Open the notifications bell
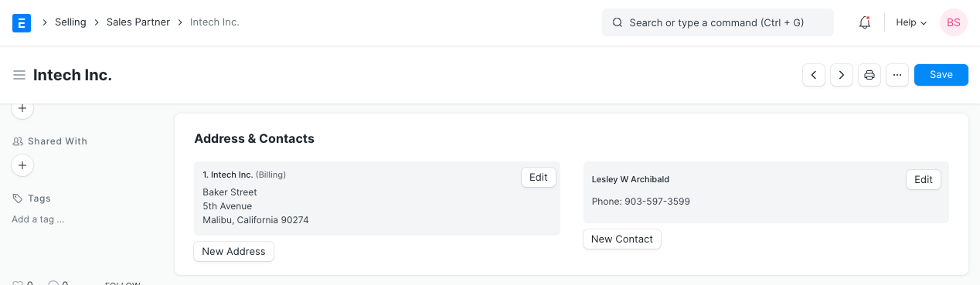Image resolution: width=980 pixels, height=285 pixels. (865, 22)
